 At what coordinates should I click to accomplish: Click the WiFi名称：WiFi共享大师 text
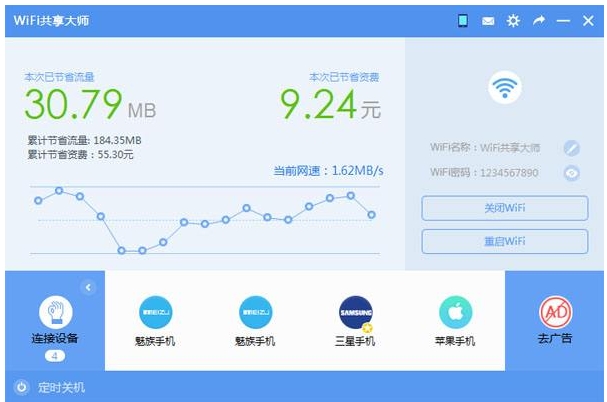click(485, 148)
